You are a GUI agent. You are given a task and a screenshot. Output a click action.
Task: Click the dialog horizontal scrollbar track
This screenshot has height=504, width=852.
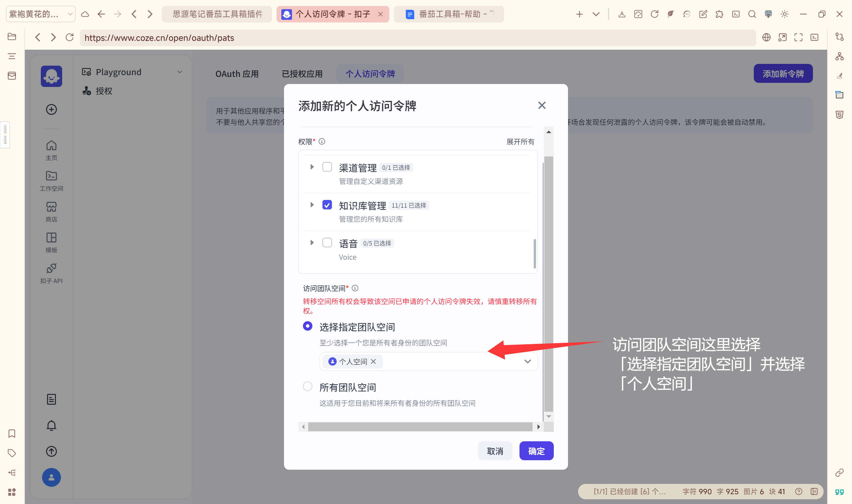point(420,427)
